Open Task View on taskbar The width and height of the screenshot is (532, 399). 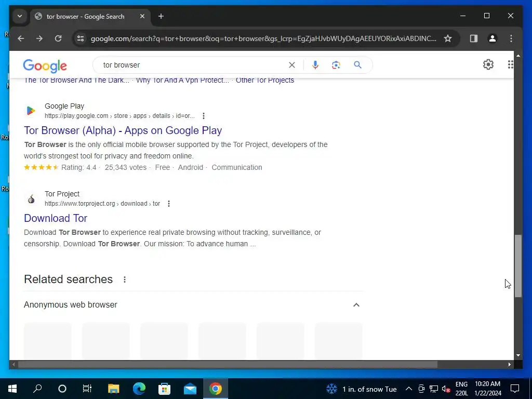[87, 389]
